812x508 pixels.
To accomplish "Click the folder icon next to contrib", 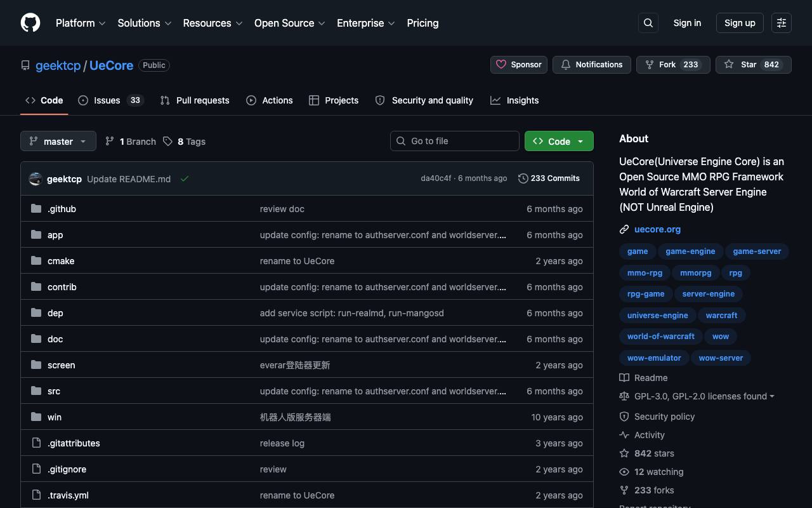I will [36, 286].
